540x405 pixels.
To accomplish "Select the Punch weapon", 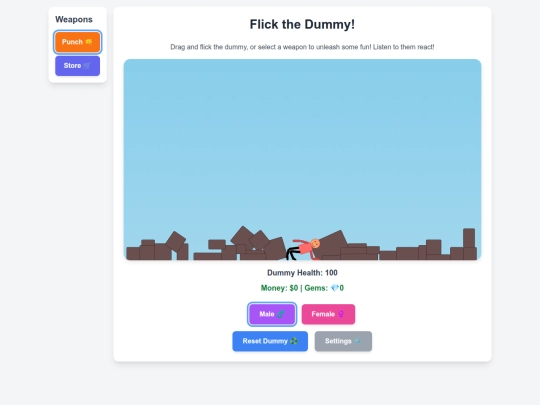I will (77, 42).
